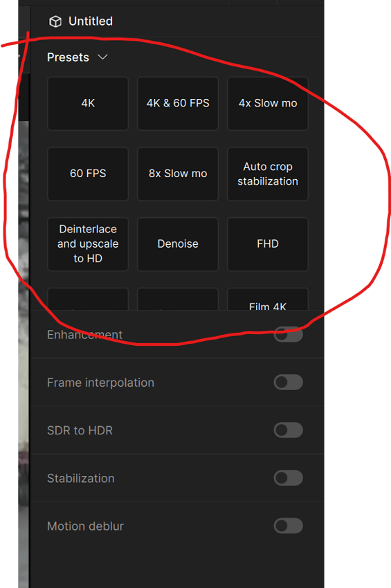Enable Frame interpolation toggle
Viewport: 391px width, 588px height.
pos(288,383)
